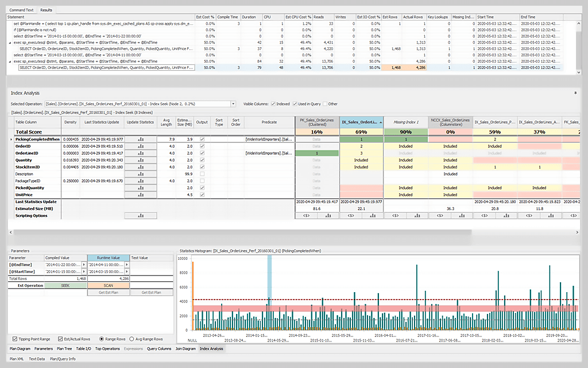The width and height of the screenshot is (588, 368).
Task: Sort statements by the Duration column header
Action: pos(251,17)
